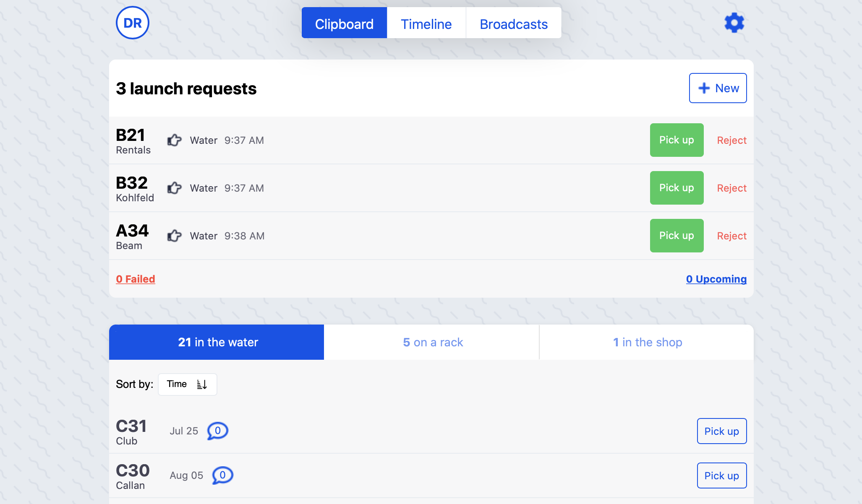Open the 0 Failed filter link
862x504 pixels.
tap(135, 279)
